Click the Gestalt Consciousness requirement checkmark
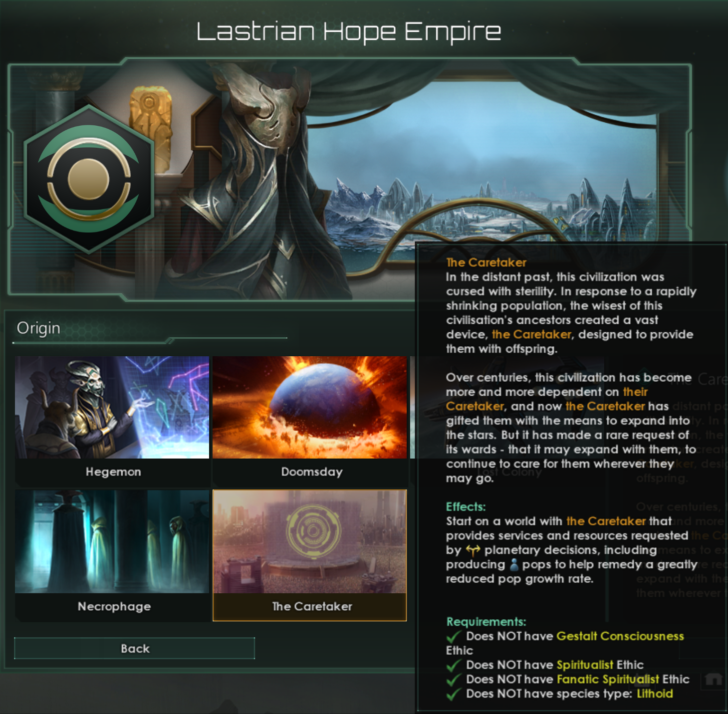 454,637
